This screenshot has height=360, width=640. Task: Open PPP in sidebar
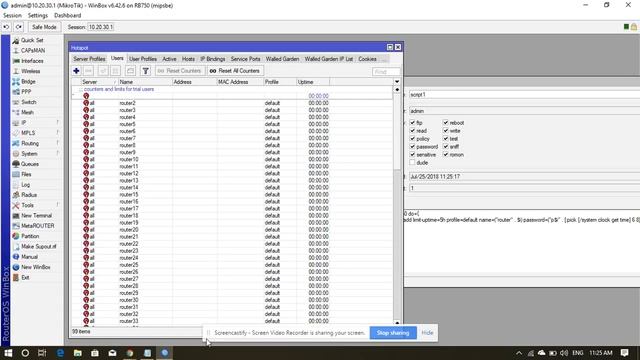26,92
